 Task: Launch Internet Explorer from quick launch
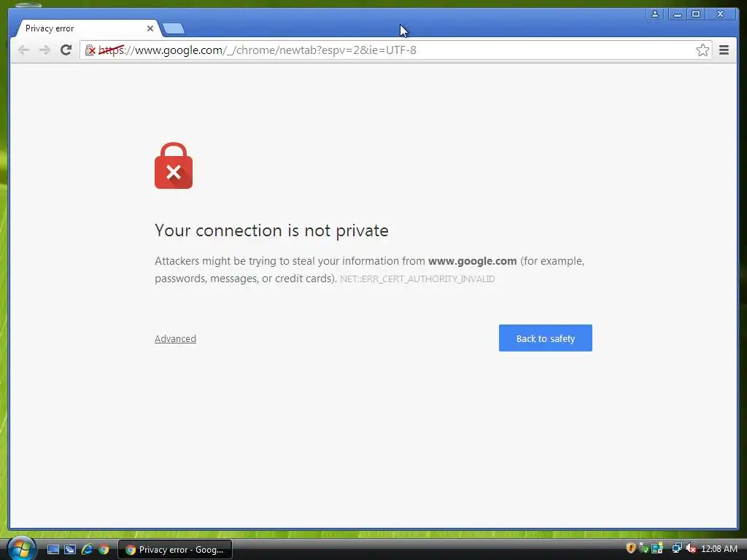click(87, 550)
